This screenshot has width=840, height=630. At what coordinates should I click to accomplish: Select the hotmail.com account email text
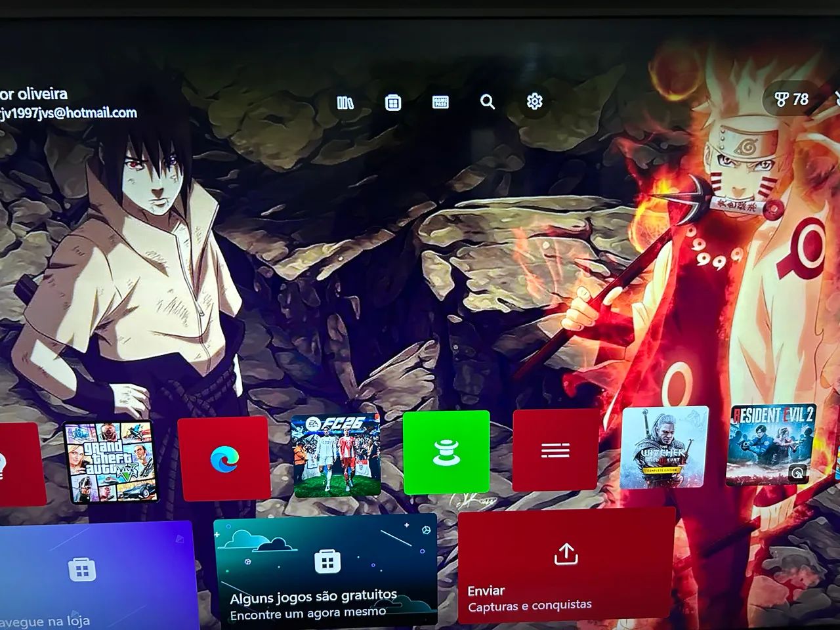pyautogui.click(x=68, y=113)
